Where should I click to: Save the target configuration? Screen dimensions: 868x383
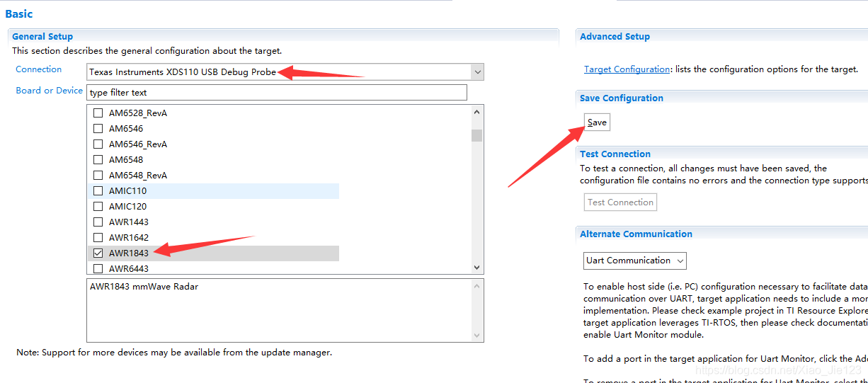(x=597, y=122)
